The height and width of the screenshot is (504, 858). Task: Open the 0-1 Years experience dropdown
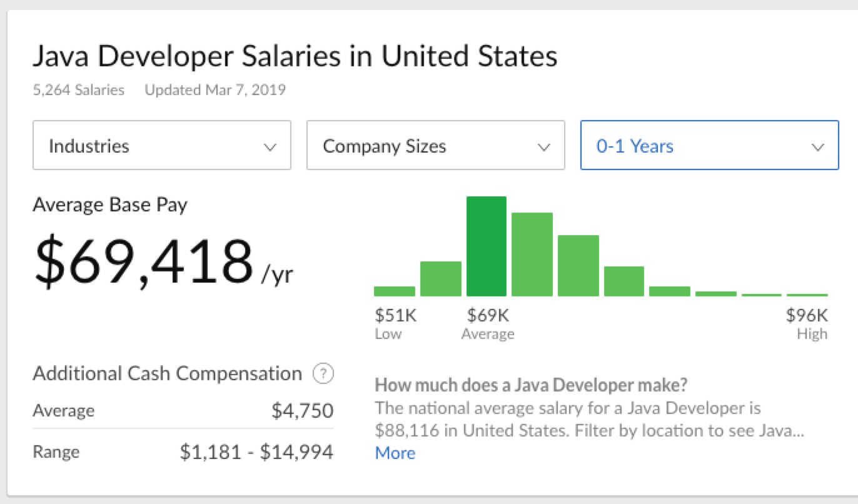click(x=709, y=146)
